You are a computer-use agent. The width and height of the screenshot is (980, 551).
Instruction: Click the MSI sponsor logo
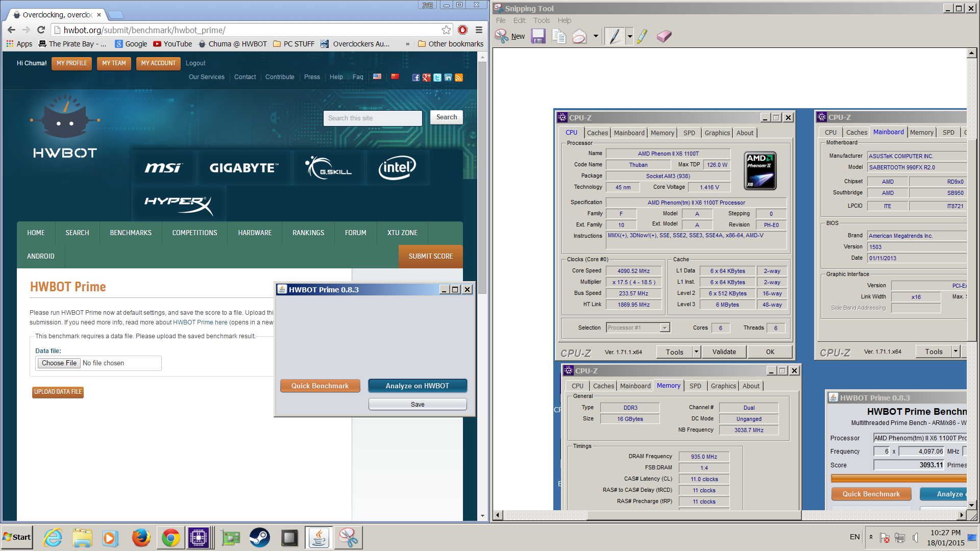pos(163,167)
